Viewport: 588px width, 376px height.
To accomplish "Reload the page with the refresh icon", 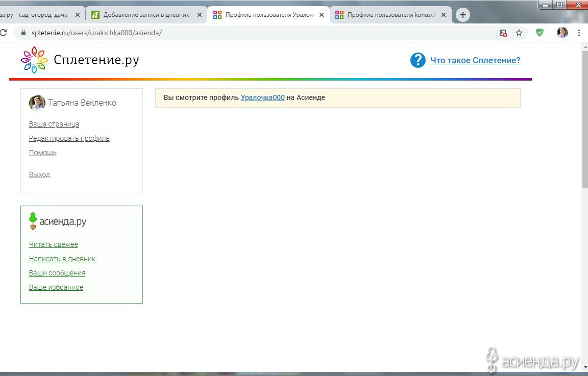I will [x=4, y=33].
